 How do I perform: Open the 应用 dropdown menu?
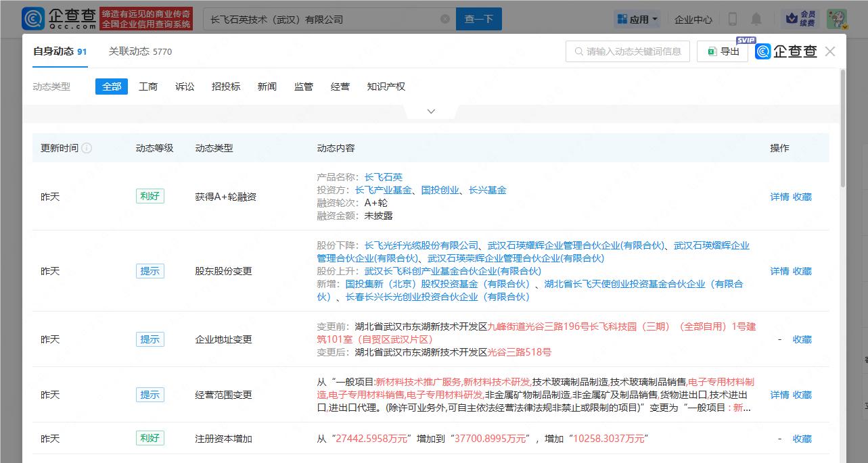coord(637,20)
